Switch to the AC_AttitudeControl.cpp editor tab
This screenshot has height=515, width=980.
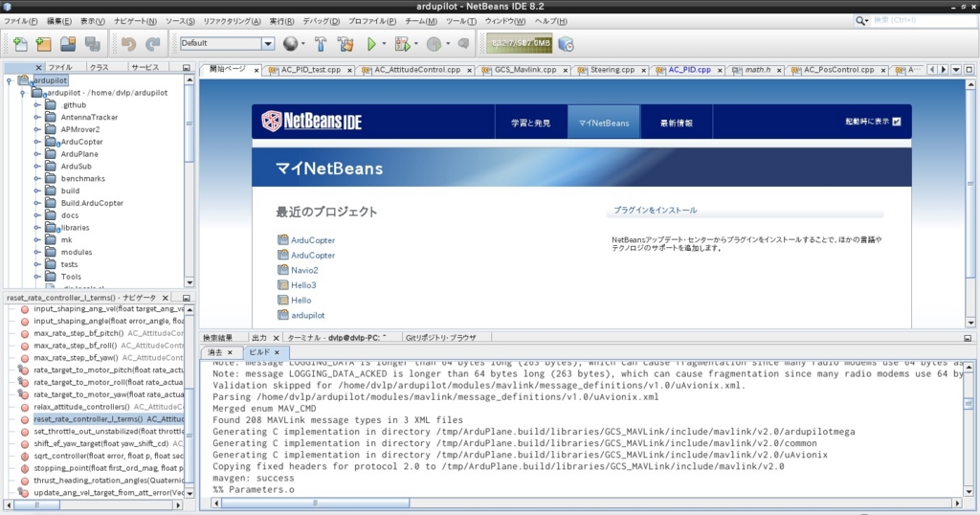(x=417, y=70)
